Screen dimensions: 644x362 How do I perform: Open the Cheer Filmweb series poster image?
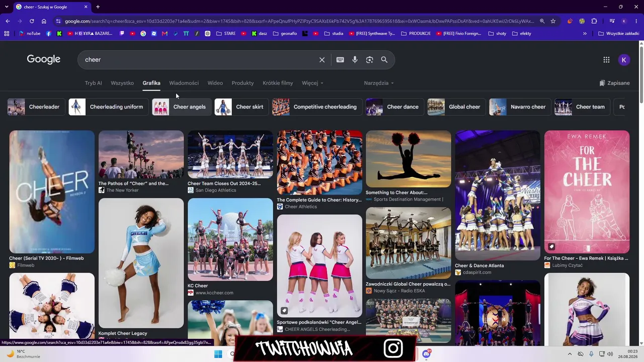coord(52,192)
